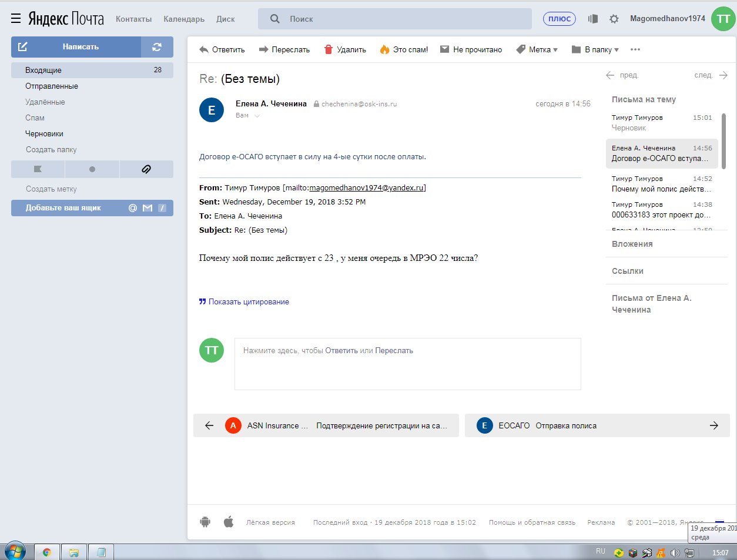This screenshot has width=737, height=560.
Task: Open more actions (three dots) in toolbar
Action: tap(635, 49)
